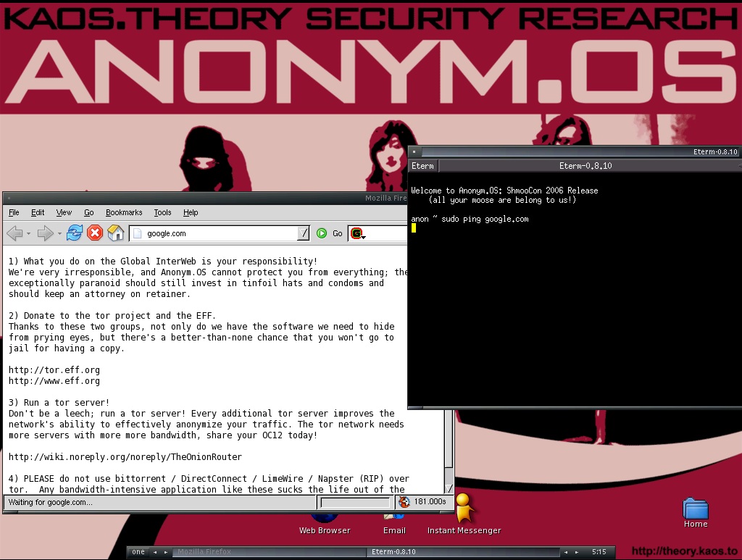The height and width of the screenshot is (560, 742).
Task: Click '2) Donate to the tor project' line
Action: pyautogui.click(x=112, y=315)
